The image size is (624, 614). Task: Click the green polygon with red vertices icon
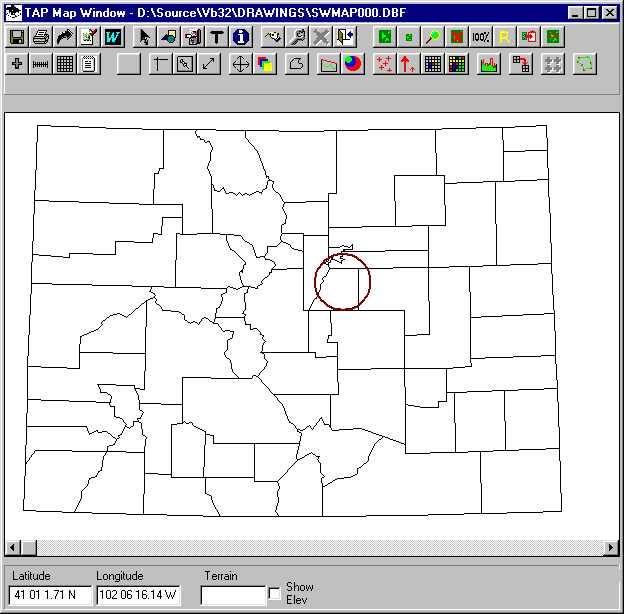click(x=585, y=64)
